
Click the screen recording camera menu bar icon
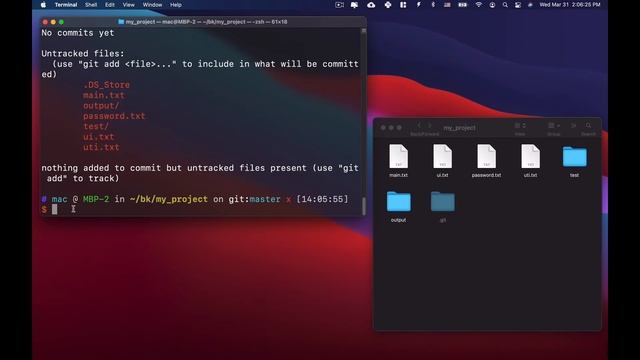[339, 5]
